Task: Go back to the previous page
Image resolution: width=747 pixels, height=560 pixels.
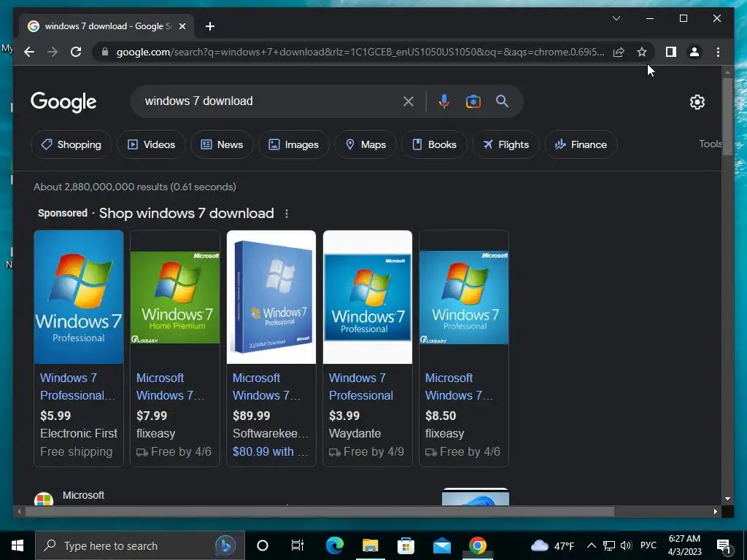Action: tap(29, 52)
